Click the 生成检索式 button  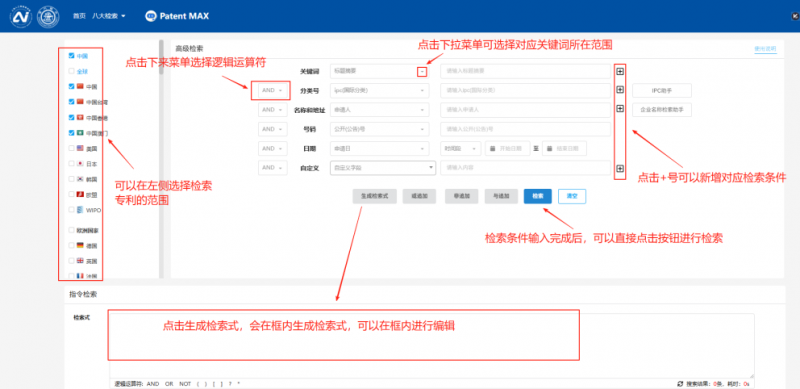[x=374, y=197]
